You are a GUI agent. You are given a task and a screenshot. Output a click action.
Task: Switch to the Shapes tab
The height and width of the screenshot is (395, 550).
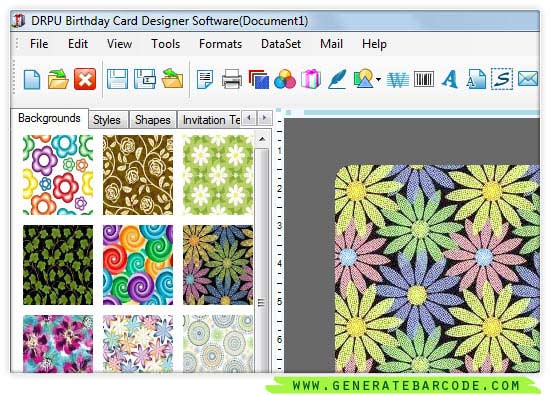click(153, 120)
